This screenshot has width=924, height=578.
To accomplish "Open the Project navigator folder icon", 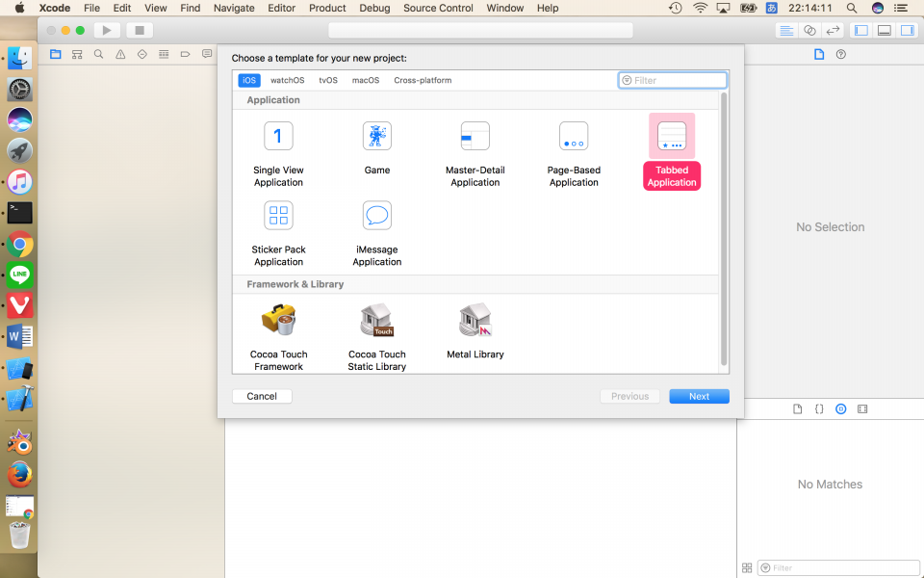I will point(56,54).
